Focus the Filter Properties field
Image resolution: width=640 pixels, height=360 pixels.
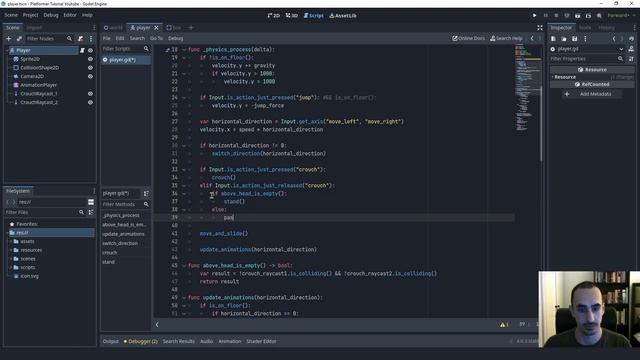[587, 59]
